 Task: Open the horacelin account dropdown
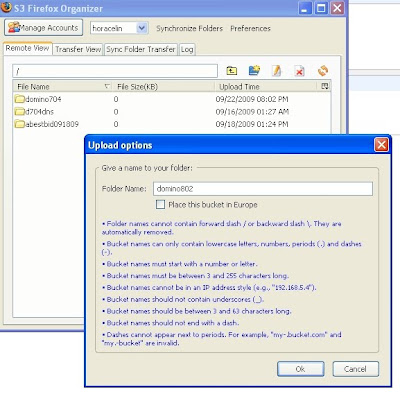click(x=142, y=28)
